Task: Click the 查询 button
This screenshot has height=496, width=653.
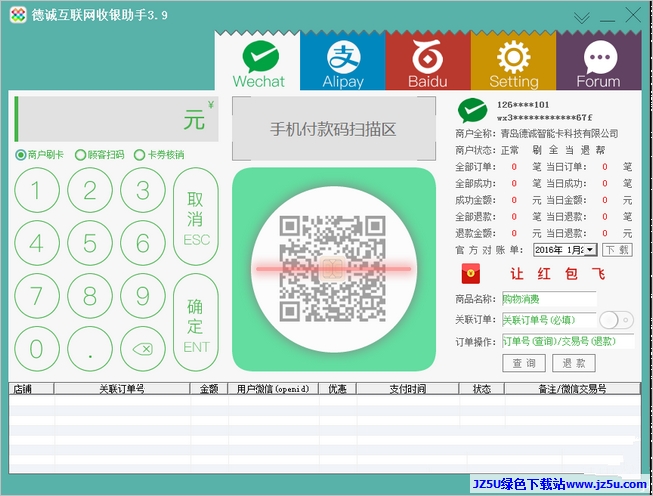Action: click(x=524, y=363)
